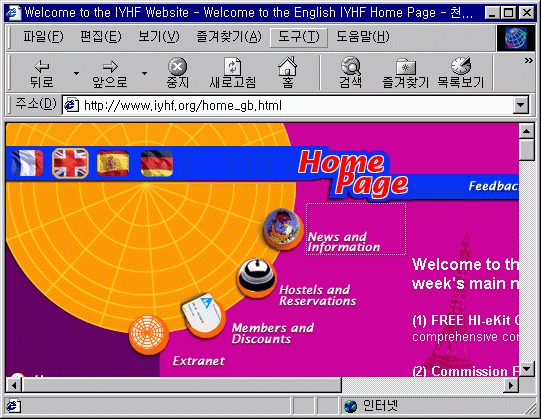Click the membership card Members icon

pyautogui.click(x=204, y=315)
